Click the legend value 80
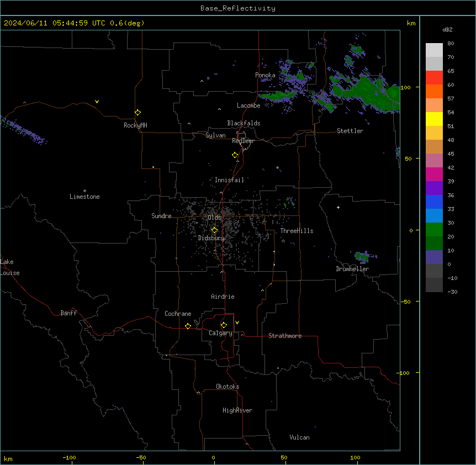This screenshot has height=465, width=476. pyautogui.click(x=451, y=44)
